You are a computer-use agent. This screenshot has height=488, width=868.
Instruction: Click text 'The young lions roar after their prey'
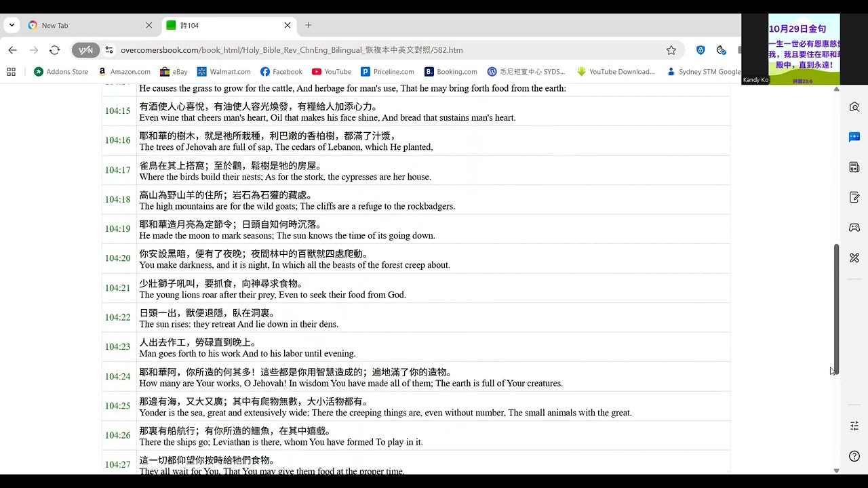click(x=208, y=295)
